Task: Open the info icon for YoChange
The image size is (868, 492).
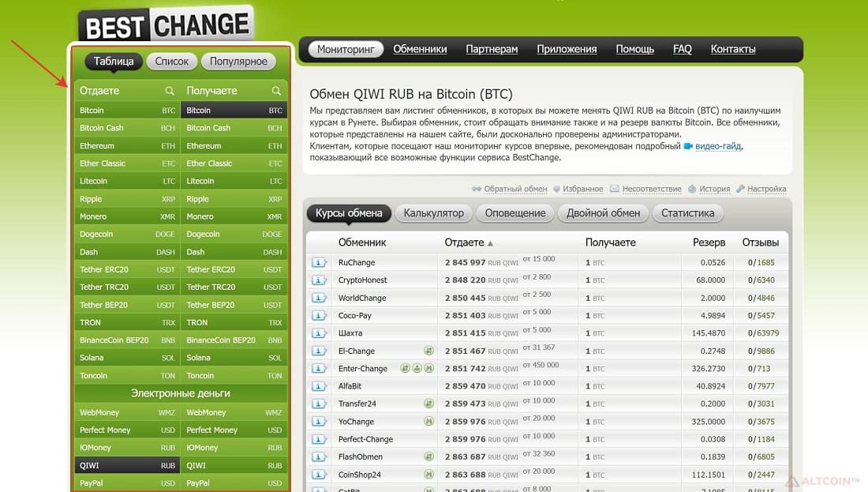Action: coord(319,421)
